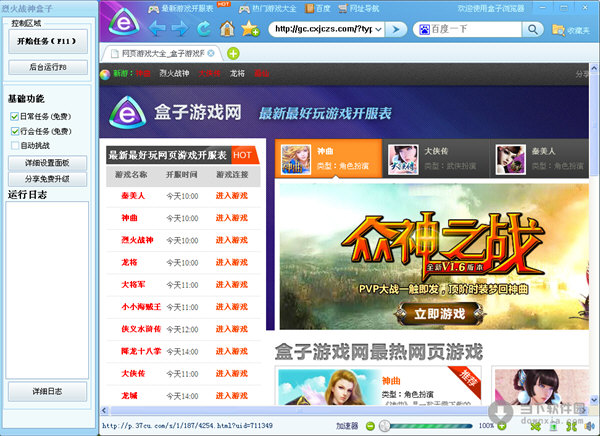Screen dimensions: 600x436
Task: Click the 大侠传 game thumbnail icon
Action: coord(403,160)
